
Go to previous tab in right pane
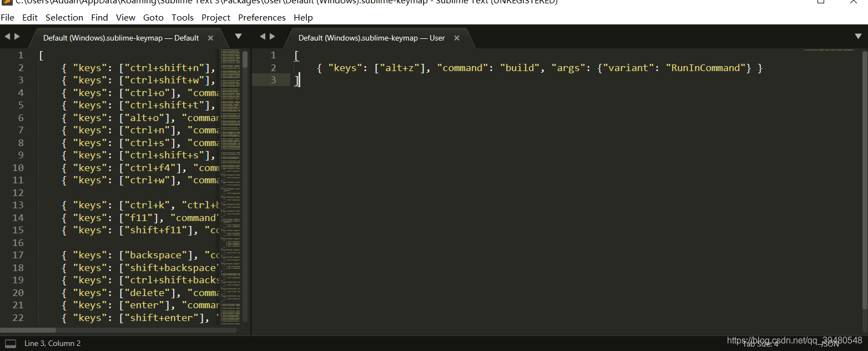pos(263,37)
